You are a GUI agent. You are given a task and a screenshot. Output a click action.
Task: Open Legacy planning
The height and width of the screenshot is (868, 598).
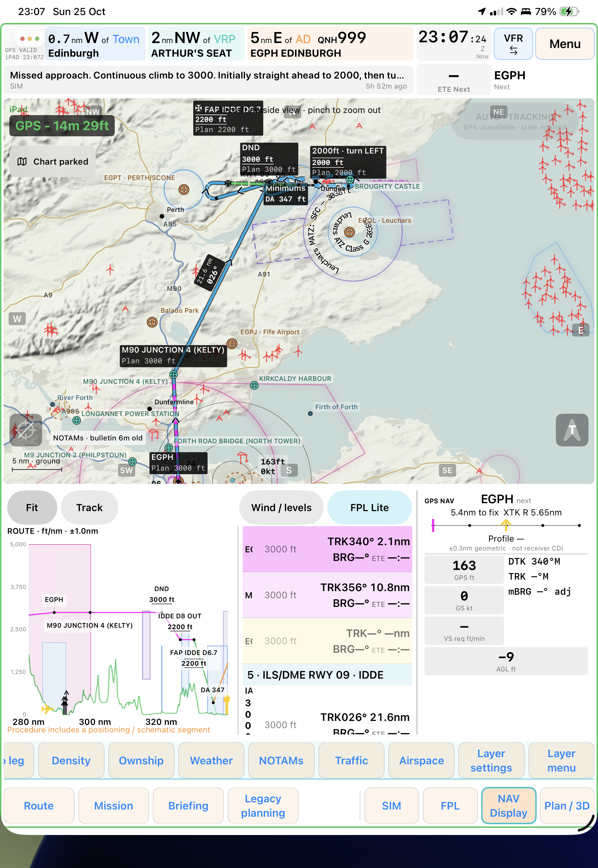tap(263, 806)
